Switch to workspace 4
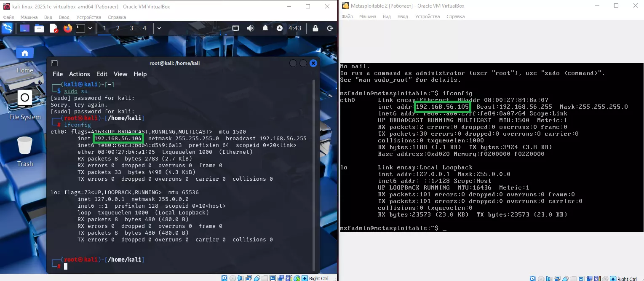The height and width of the screenshot is (281, 644). pyautogui.click(x=145, y=28)
